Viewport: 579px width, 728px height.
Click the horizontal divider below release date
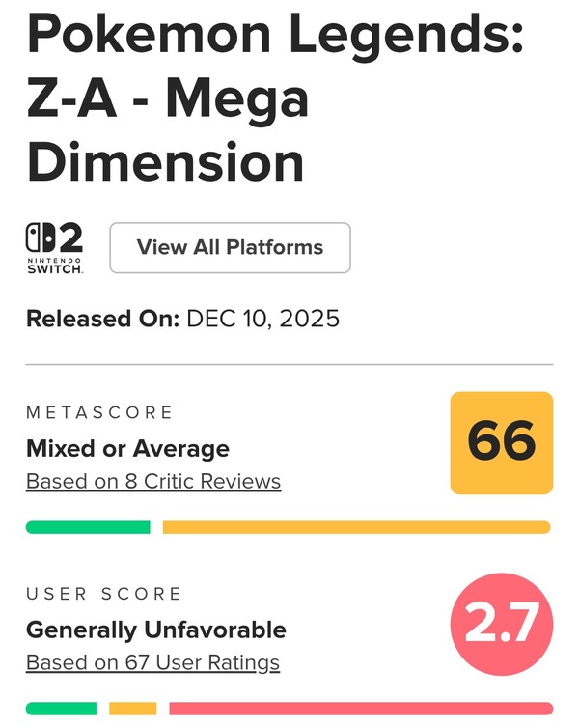point(289,365)
